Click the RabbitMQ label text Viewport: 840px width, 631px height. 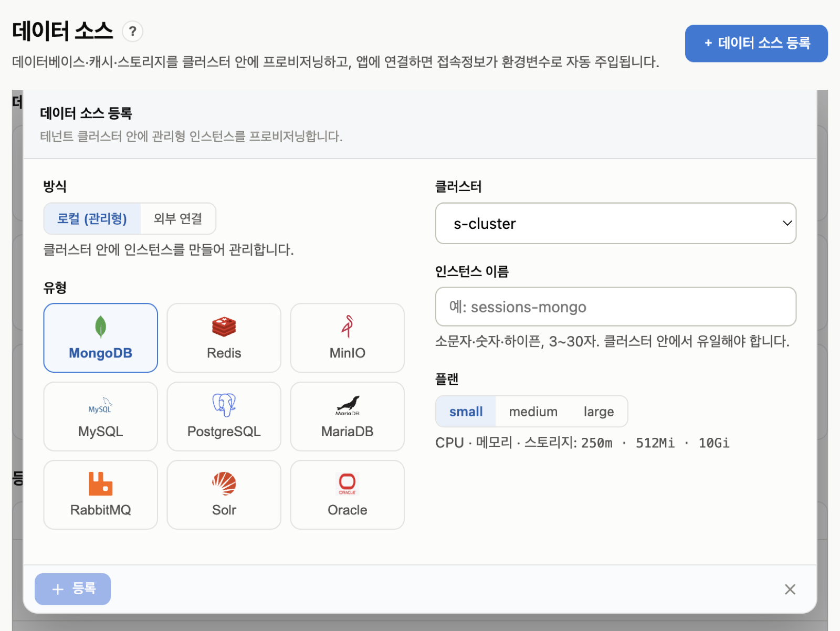pos(100,510)
